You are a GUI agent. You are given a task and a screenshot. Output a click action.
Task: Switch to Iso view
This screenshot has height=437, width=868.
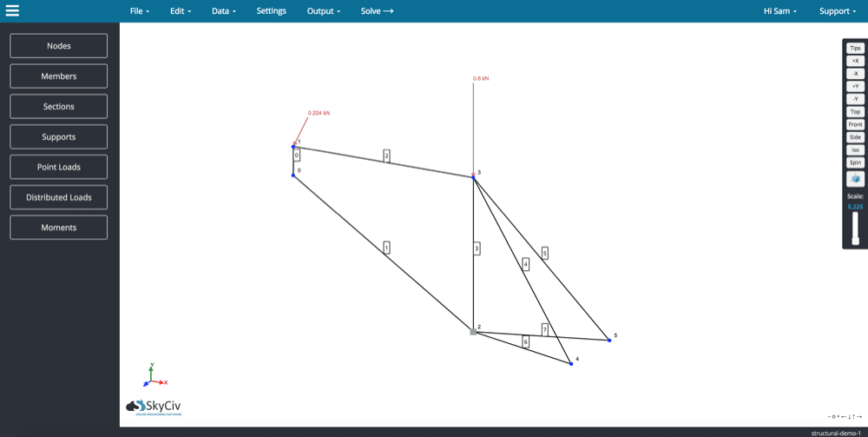(x=855, y=149)
